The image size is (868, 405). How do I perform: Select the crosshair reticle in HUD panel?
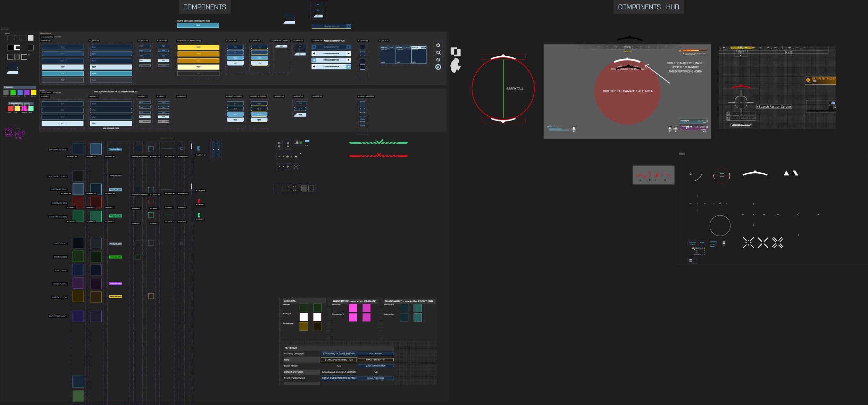(x=741, y=102)
